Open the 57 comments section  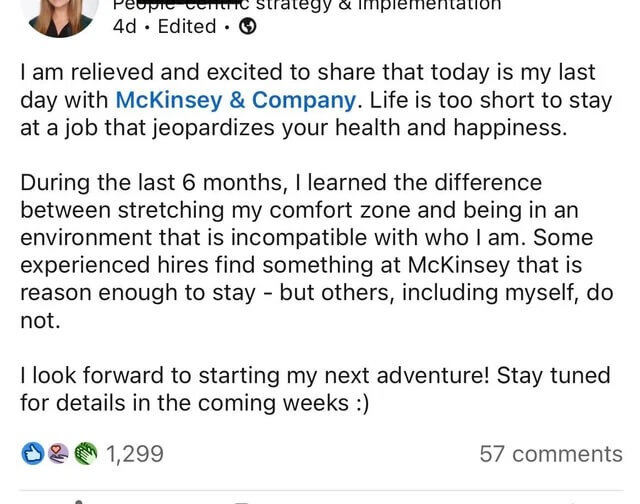551,454
